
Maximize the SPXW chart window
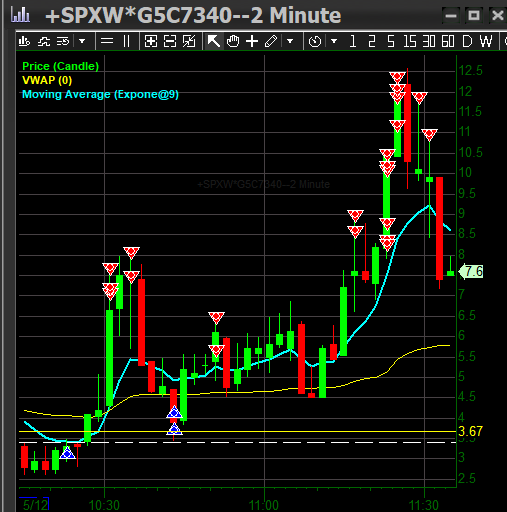click(x=474, y=16)
